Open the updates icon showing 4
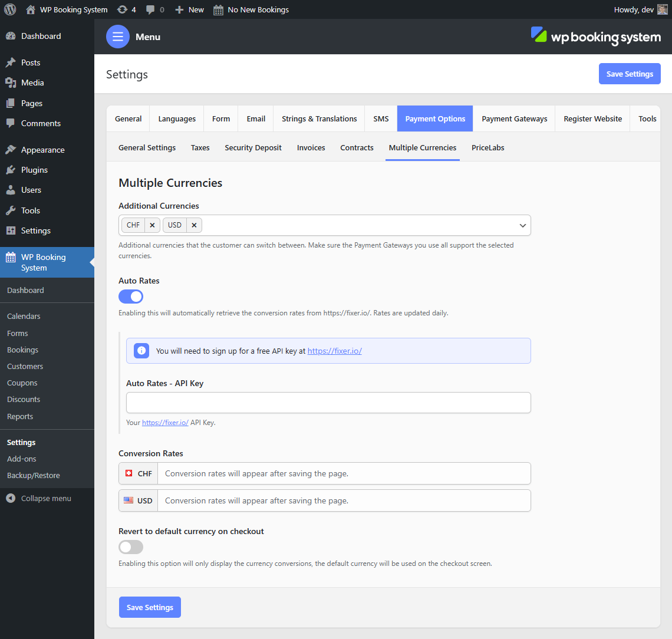672x639 pixels. click(x=122, y=9)
